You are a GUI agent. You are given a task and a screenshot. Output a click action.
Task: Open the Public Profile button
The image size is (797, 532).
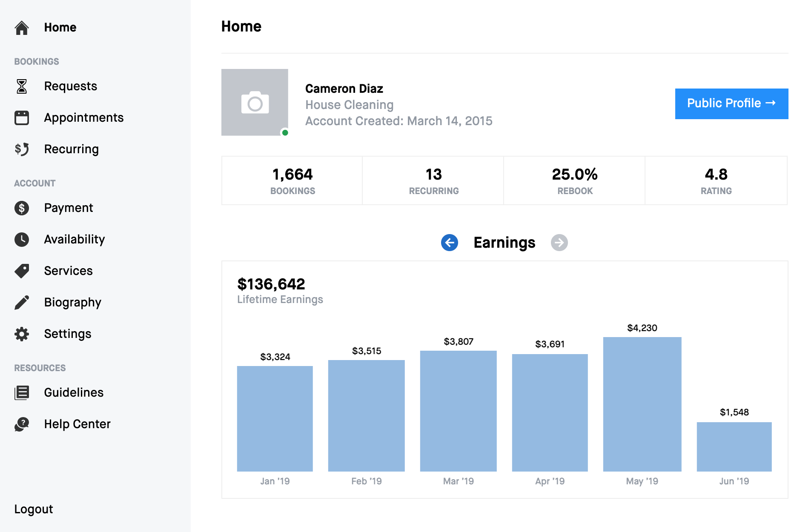731,103
